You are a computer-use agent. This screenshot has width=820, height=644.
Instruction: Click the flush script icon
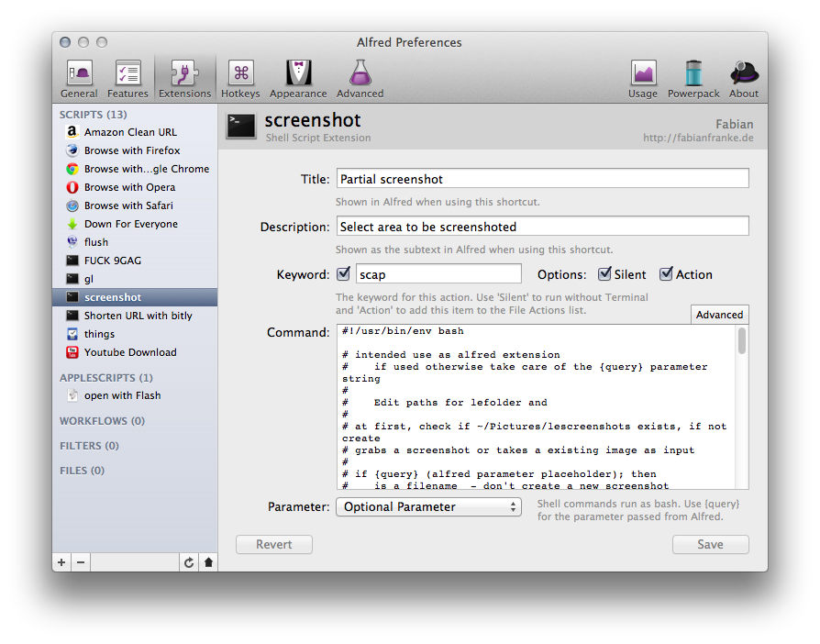click(x=72, y=241)
